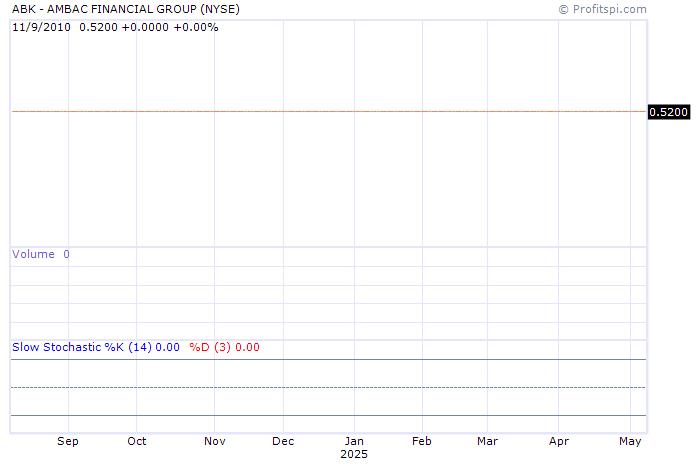Screen dimensions: 700x464
Task: Click the Profitspi.com copyright label
Action: [602, 9]
